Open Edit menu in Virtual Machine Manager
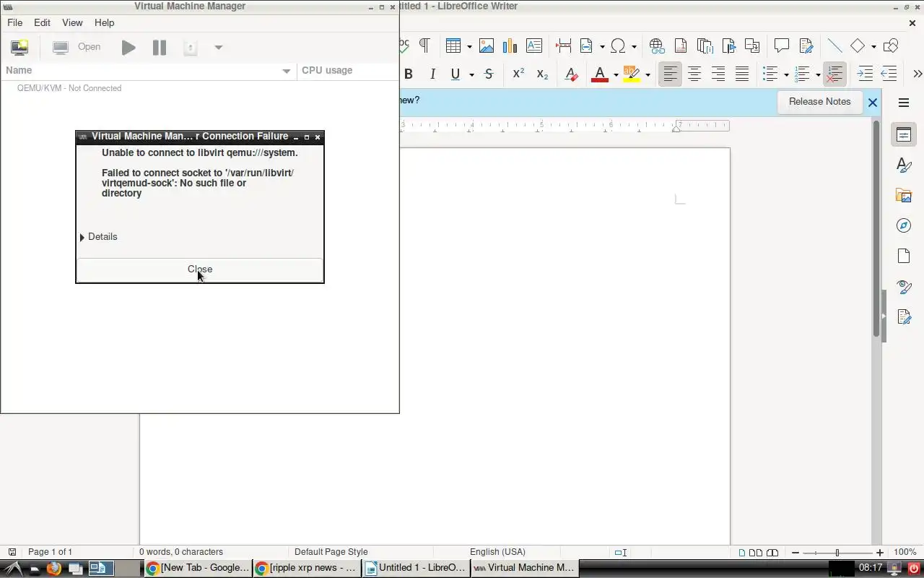This screenshot has width=924, height=578. click(42, 22)
